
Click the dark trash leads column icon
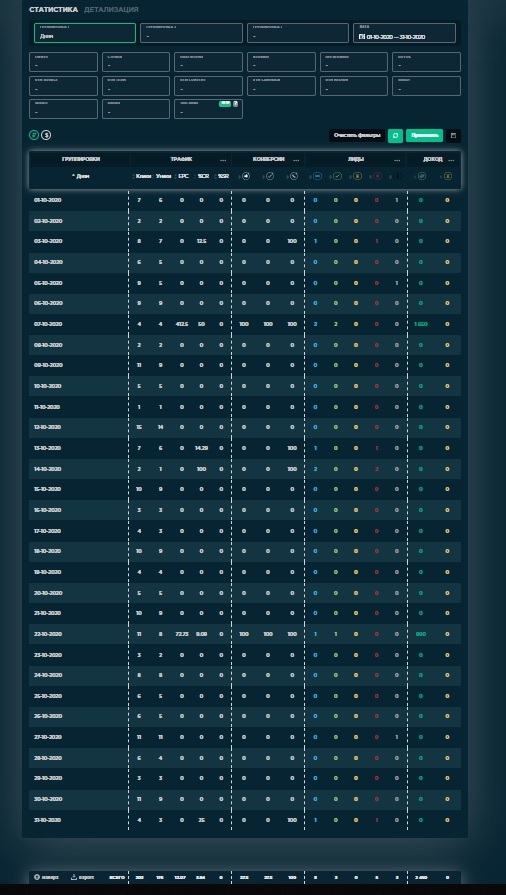(x=397, y=176)
